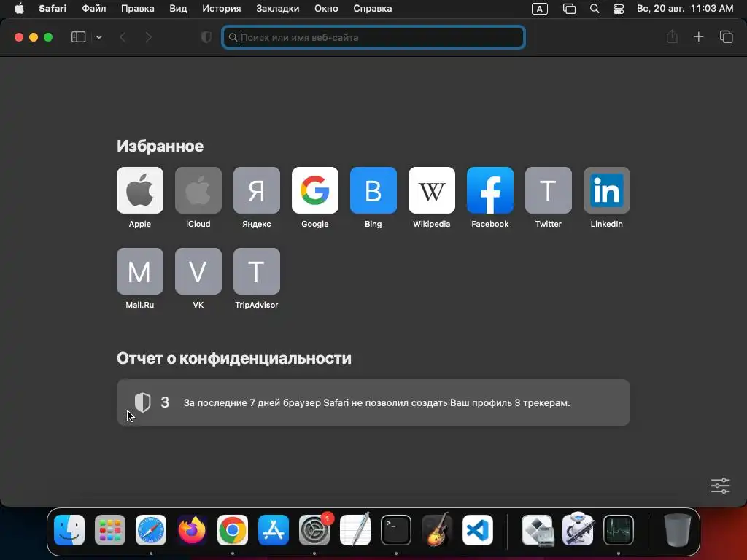Click the Отчет о конфиденциальности heading

234,358
